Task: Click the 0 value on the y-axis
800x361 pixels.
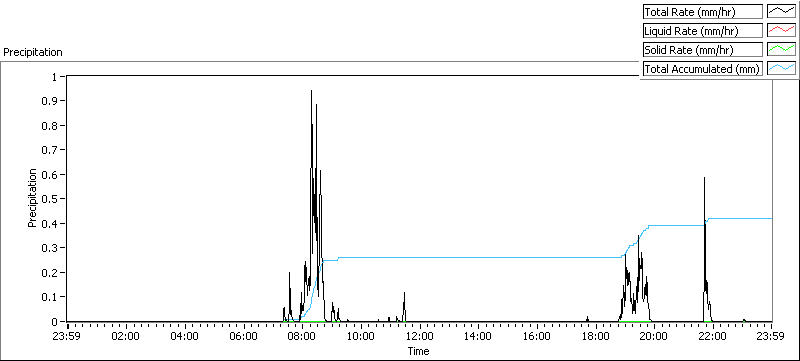Action: click(x=55, y=322)
